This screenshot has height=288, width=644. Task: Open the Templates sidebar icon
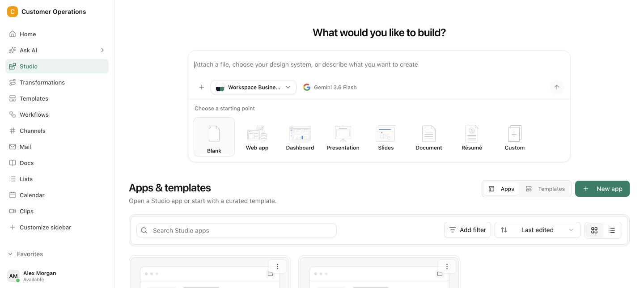[x=13, y=98]
